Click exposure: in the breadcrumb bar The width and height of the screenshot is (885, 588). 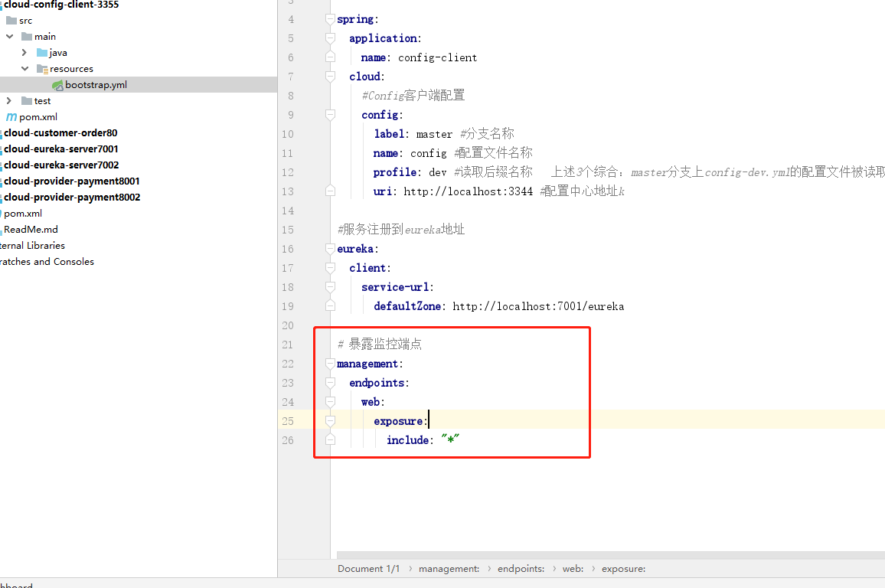[x=623, y=569]
